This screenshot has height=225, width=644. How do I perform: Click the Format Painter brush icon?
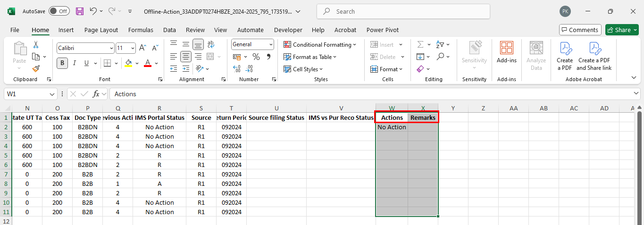click(36, 68)
